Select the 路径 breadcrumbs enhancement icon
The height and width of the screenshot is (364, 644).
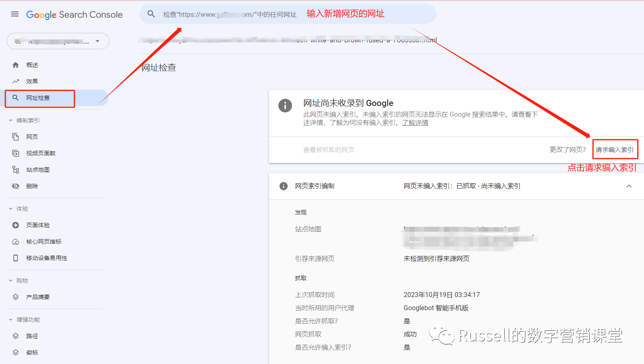(16, 336)
